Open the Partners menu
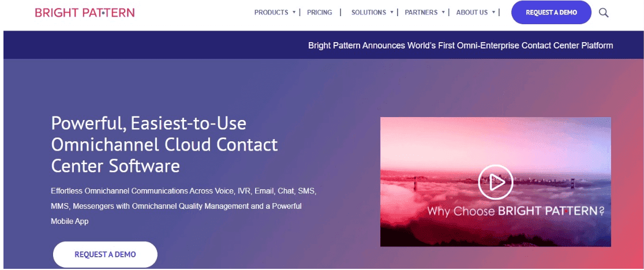This screenshot has width=644, height=270. [421, 12]
